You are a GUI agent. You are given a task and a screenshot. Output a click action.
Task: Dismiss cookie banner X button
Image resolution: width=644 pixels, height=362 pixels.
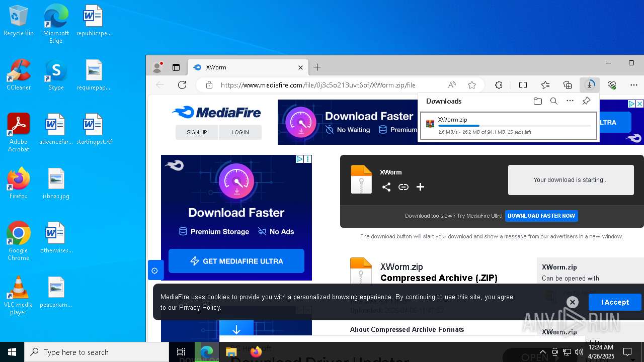click(572, 302)
